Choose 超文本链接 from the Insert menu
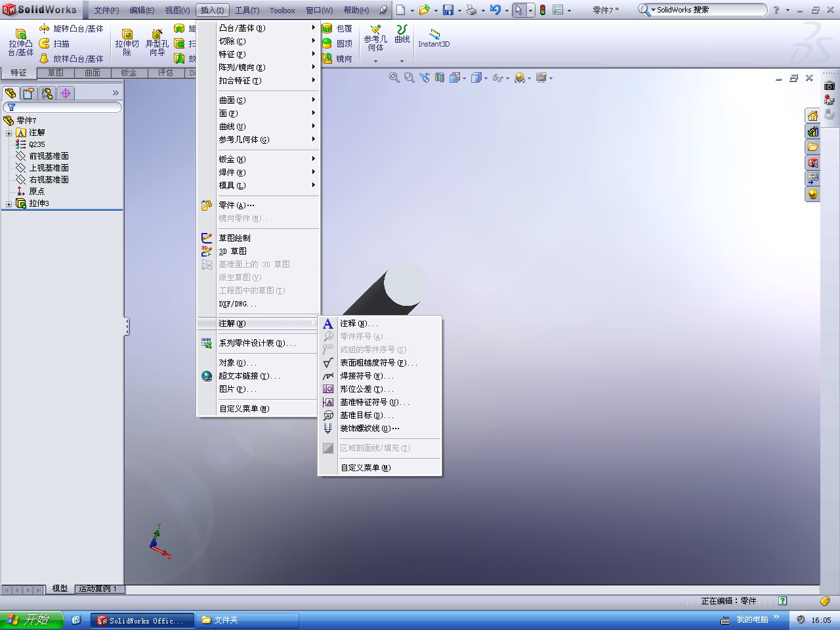Viewport: 840px width, 630px height. [259, 376]
